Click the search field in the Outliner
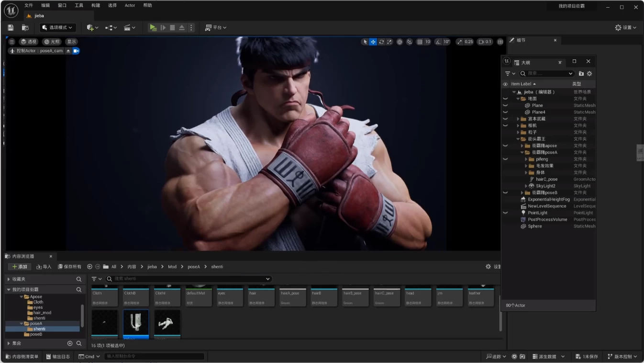The height and width of the screenshot is (363, 644). click(x=547, y=73)
